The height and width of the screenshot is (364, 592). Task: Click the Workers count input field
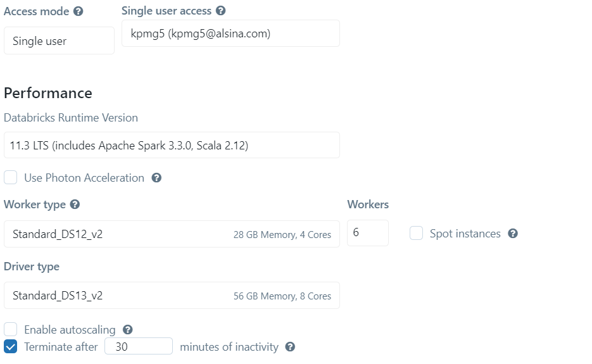pyautogui.click(x=367, y=233)
